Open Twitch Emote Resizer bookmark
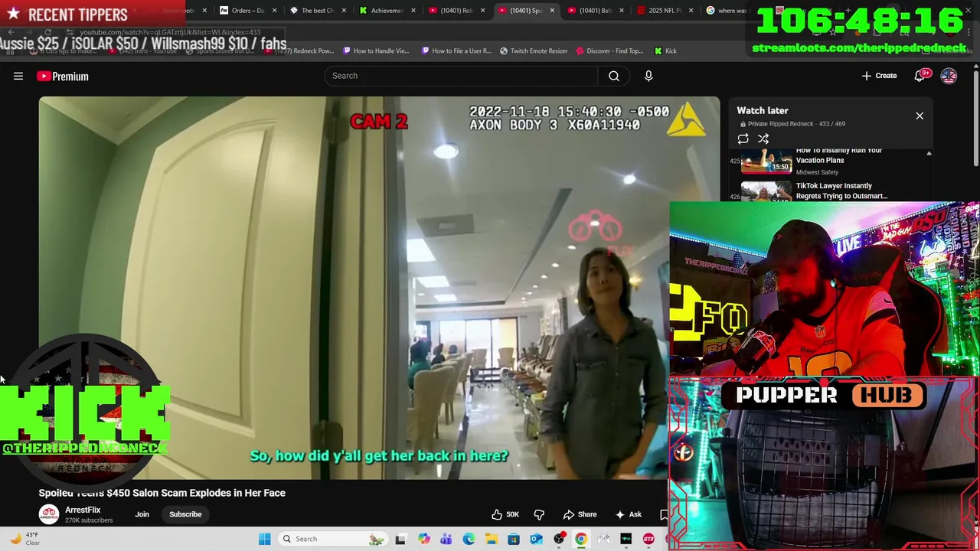 point(534,51)
